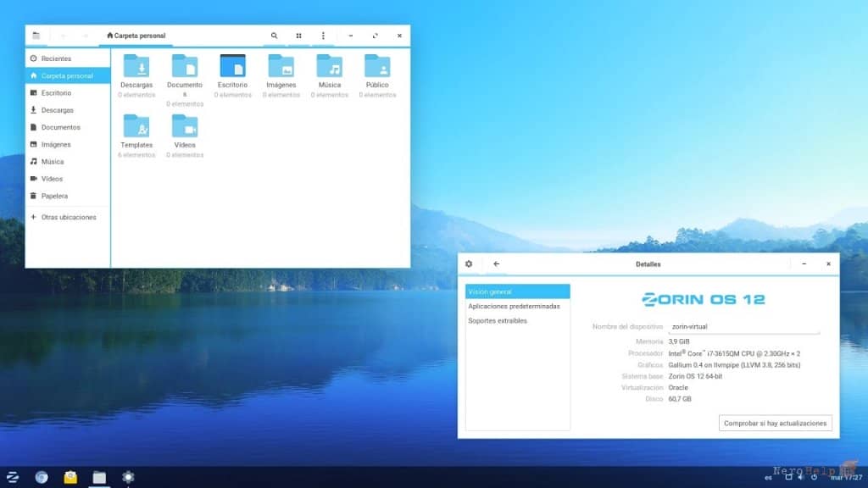Click the Files icon in taskbar
Screen dimensions: 868x488
(99, 477)
